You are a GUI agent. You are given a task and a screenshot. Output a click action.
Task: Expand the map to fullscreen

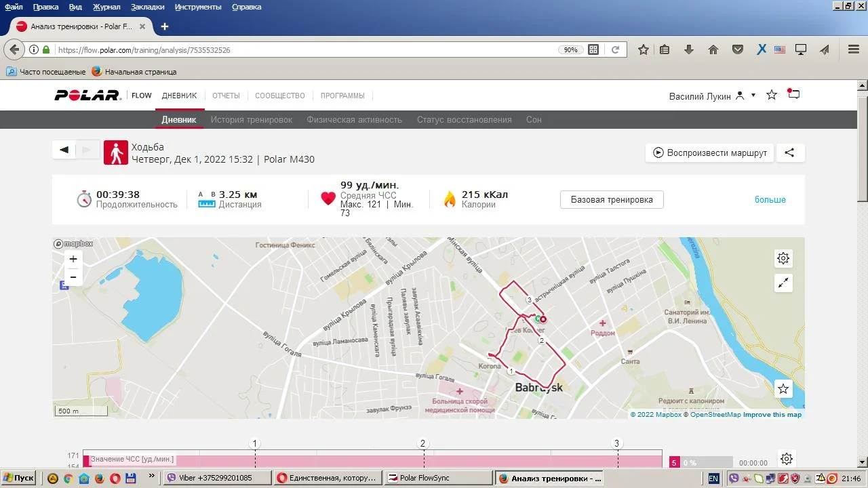(783, 283)
